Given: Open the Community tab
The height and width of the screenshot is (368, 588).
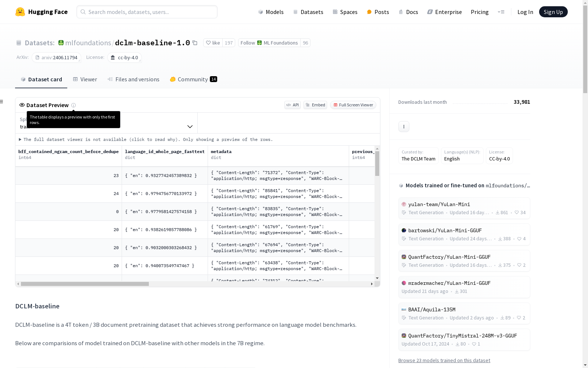Looking at the screenshot, I should tap(193, 79).
